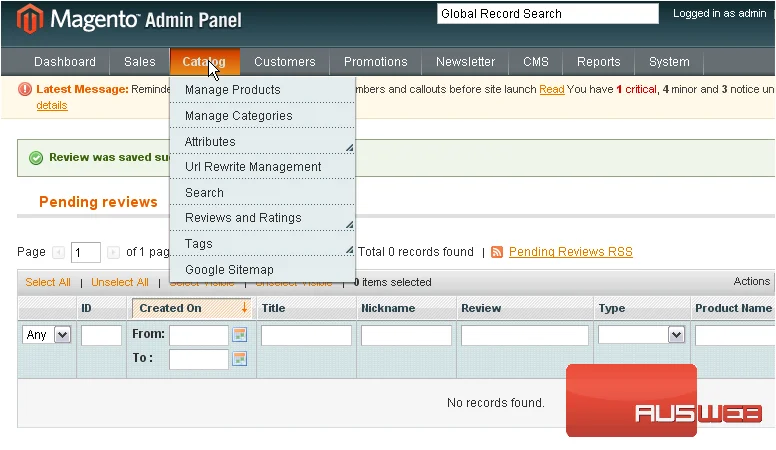The width and height of the screenshot is (776, 450).
Task: Expand the Tags submenu
Action: coord(349,250)
